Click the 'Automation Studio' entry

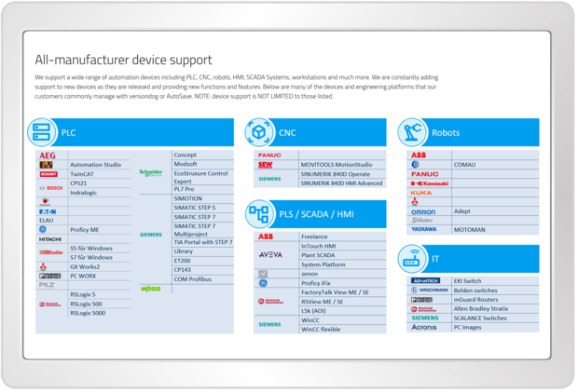(x=95, y=165)
